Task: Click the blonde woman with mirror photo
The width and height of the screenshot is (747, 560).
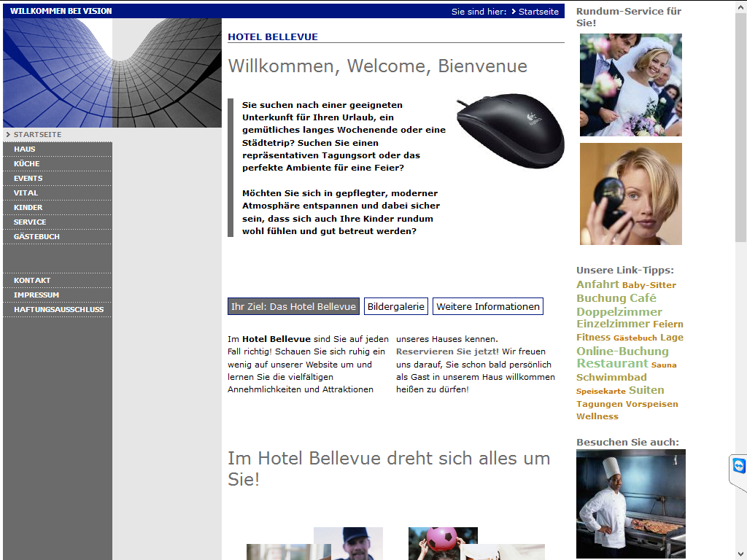Action: [x=631, y=194]
